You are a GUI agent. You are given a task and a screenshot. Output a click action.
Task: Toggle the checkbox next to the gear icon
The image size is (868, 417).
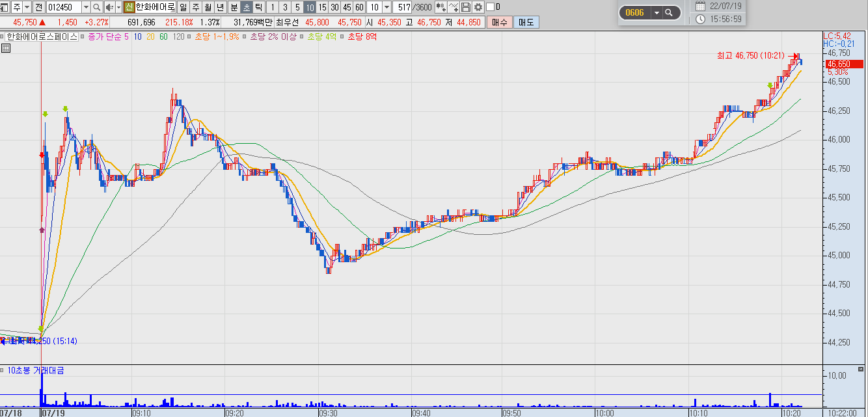tap(490, 7)
